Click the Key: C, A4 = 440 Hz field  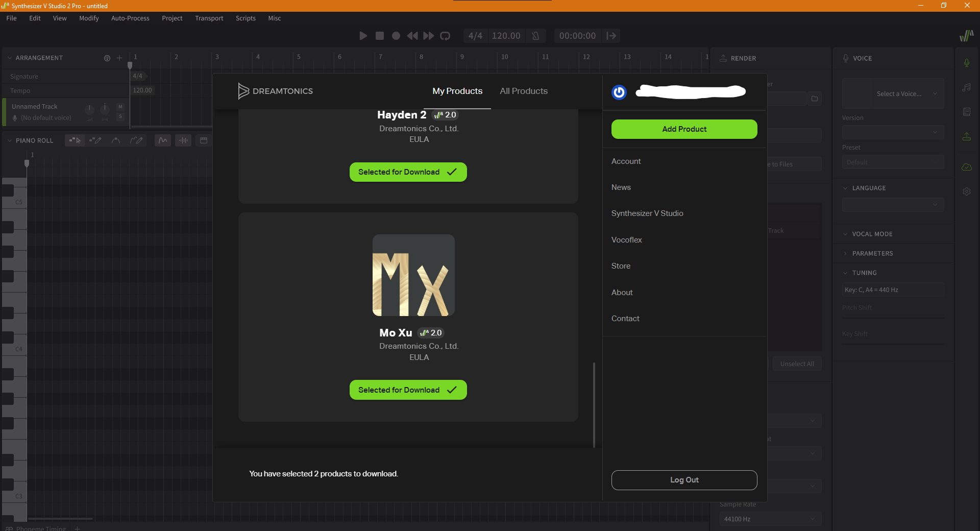tap(893, 290)
